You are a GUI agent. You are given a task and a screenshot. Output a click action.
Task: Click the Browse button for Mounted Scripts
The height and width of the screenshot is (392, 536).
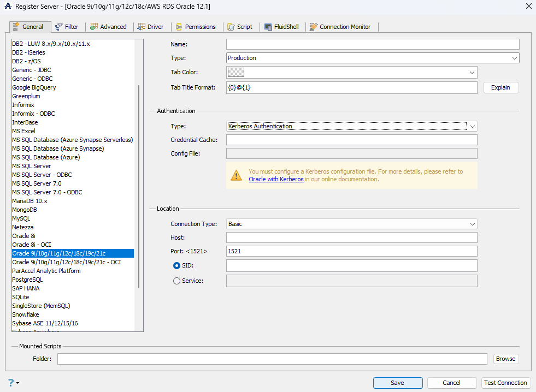505,359
